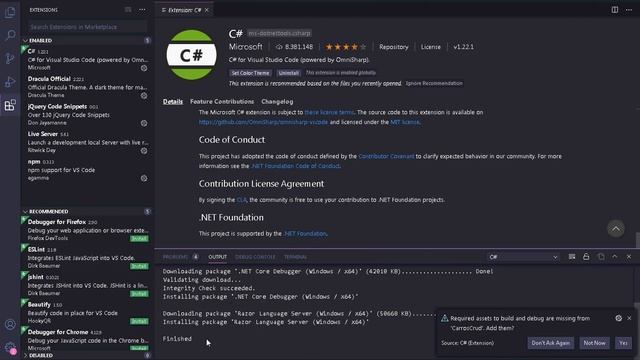Open manage gear for npm extension
The image size is (640, 360).
click(x=144, y=178)
